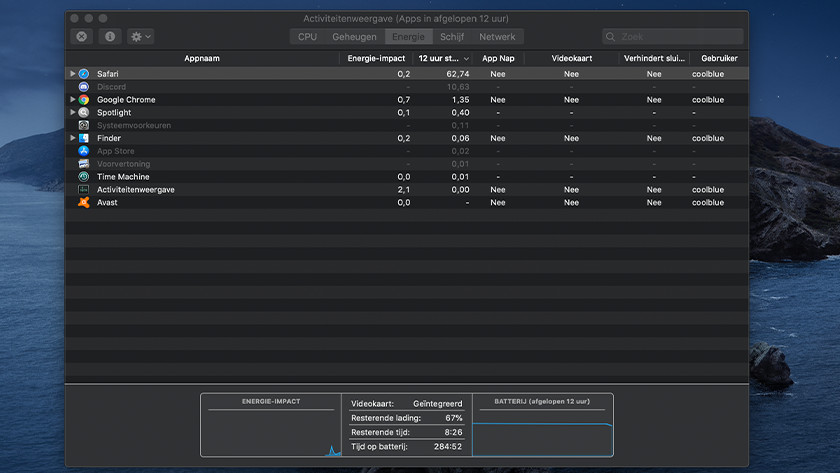Click the Spotlight magnifier icon
Screen dimensions: 840x473
point(84,112)
